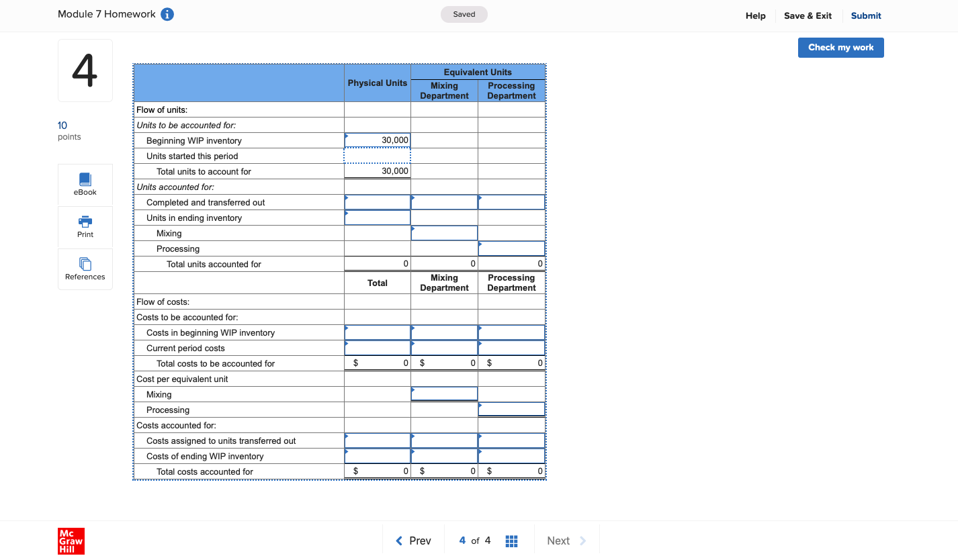Click the Saved status pill

coord(464,13)
